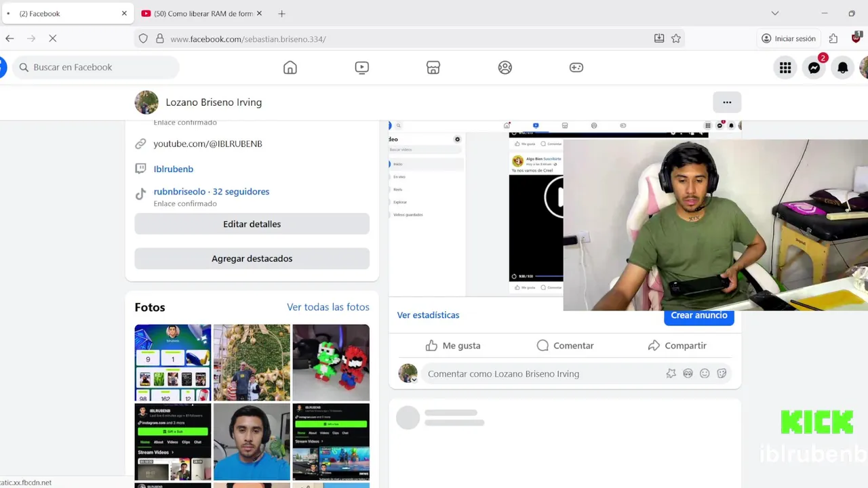
Task: Click the Editar detalles button
Action: click(252, 224)
